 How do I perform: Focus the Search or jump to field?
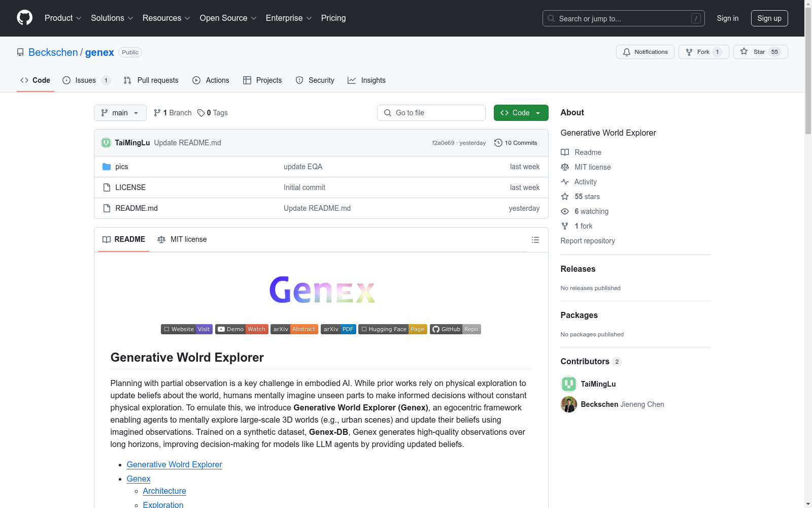pyautogui.click(x=623, y=18)
